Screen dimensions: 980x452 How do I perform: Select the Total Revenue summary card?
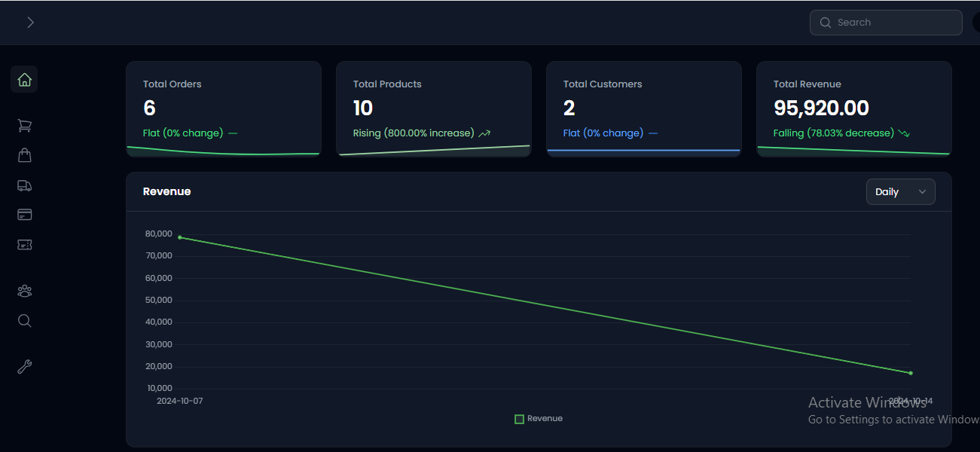coord(853,108)
